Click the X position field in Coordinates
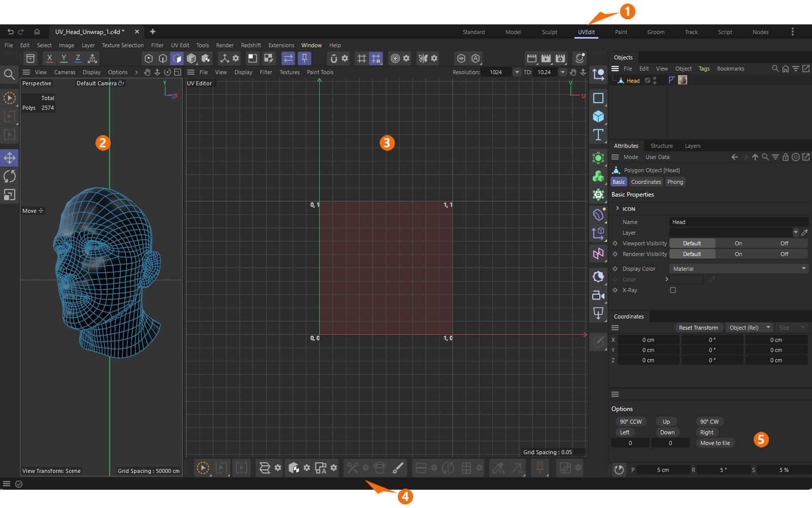The height and width of the screenshot is (508, 812). pos(648,340)
